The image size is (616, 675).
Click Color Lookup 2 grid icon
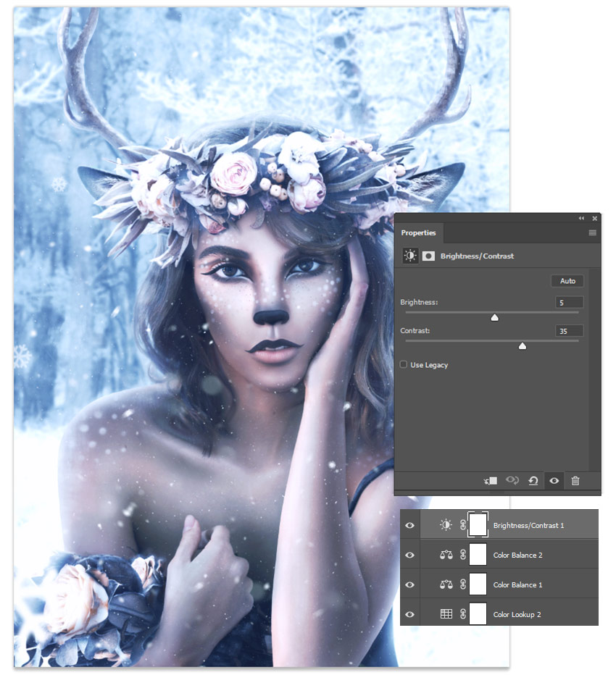pyautogui.click(x=446, y=614)
